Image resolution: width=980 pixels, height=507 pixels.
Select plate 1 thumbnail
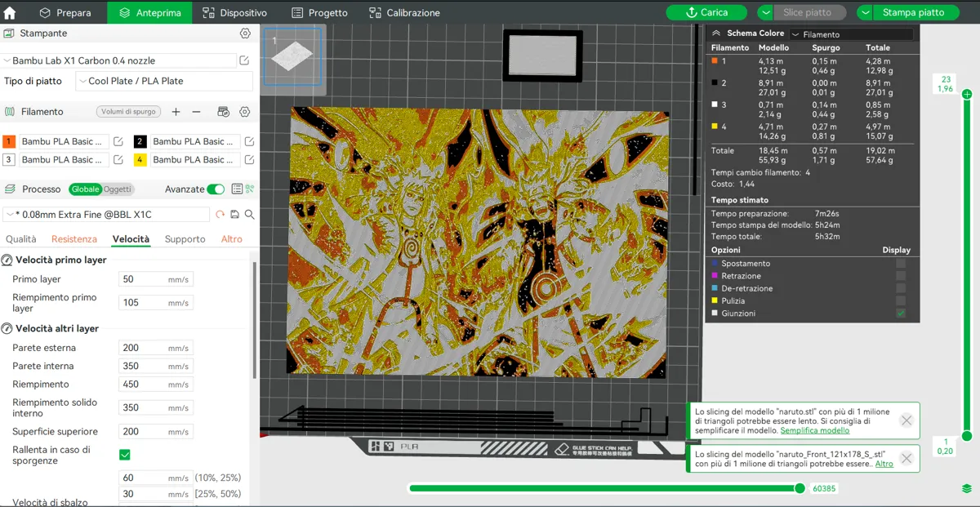pos(292,56)
